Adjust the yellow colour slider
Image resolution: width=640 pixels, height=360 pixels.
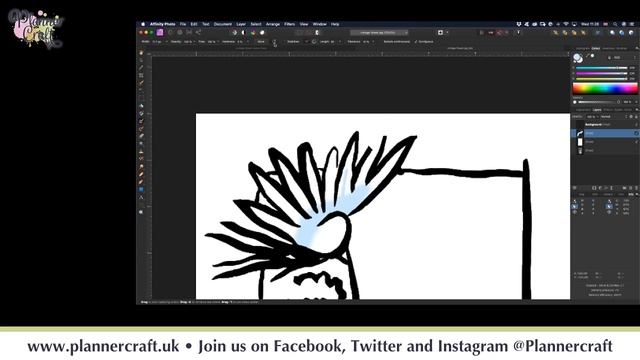[x=601, y=79]
